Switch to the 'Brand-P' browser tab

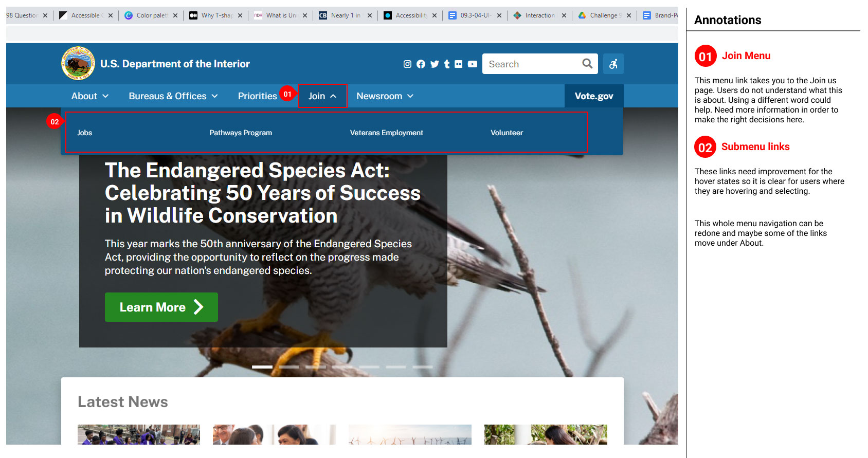[x=660, y=15]
